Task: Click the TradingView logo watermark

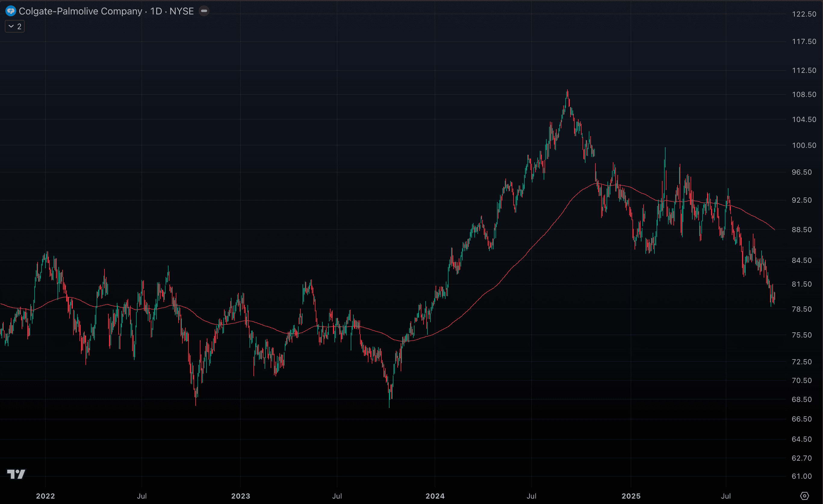Action: tap(16, 474)
